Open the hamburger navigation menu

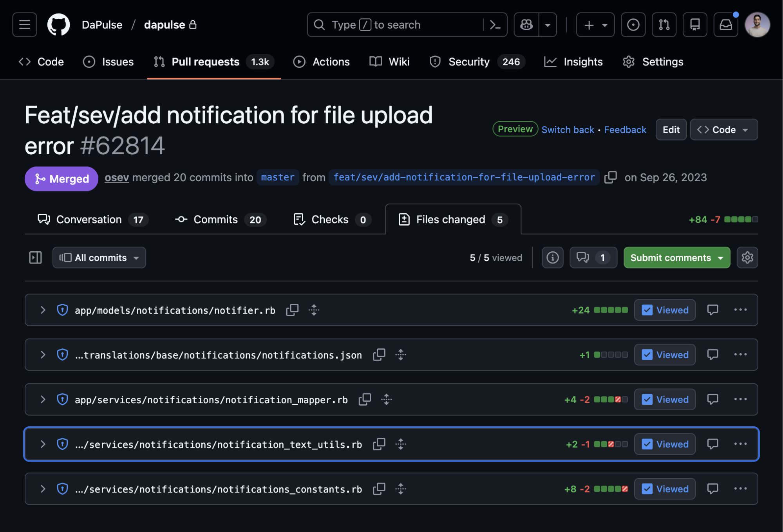point(25,25)
